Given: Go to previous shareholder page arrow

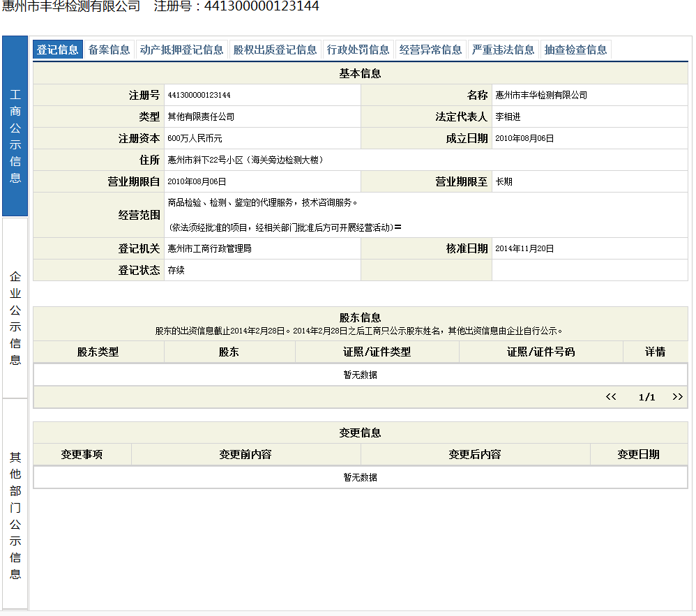Looking at the screenshot, I should [611, 397].
